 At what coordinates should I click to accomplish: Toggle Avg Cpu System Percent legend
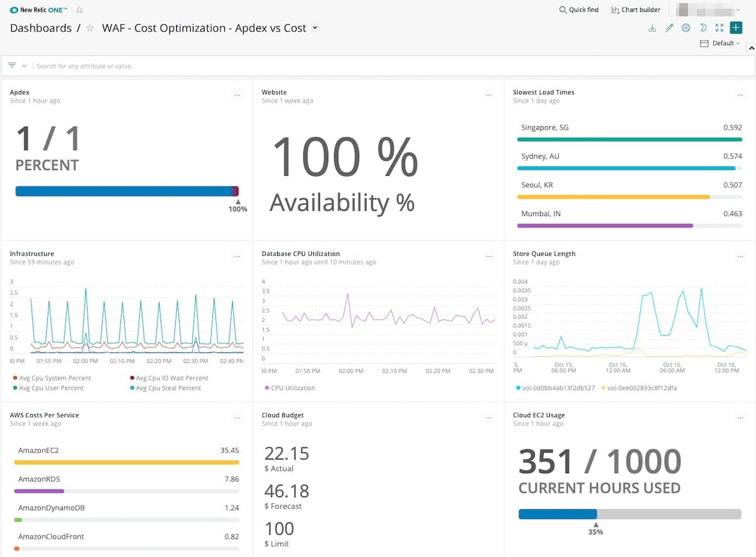click(x=52, y=378)
